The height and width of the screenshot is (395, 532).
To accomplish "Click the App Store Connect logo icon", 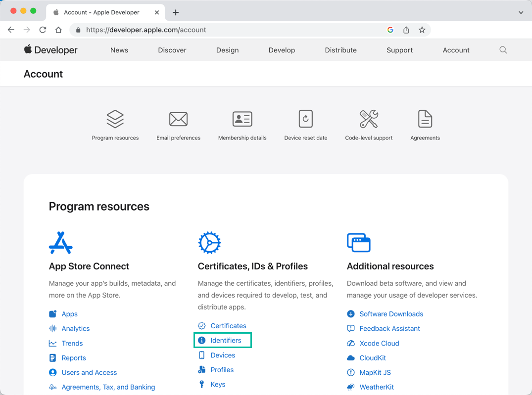I will 61,243.
